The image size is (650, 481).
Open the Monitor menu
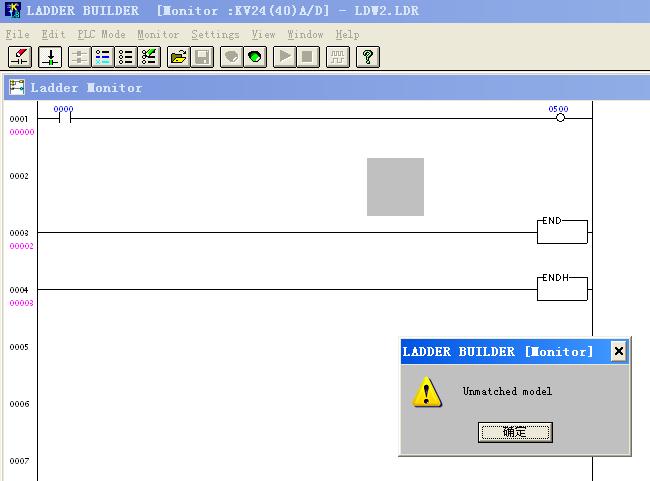158,34
